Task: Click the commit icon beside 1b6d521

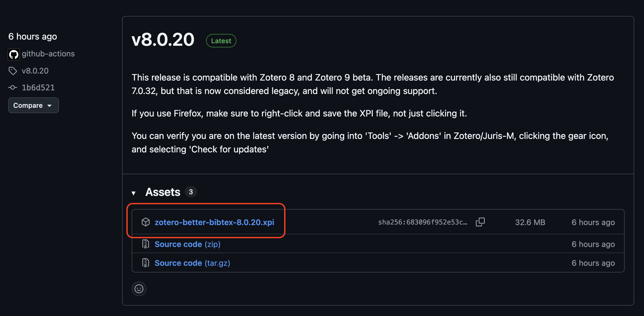Action: [13, 88]
